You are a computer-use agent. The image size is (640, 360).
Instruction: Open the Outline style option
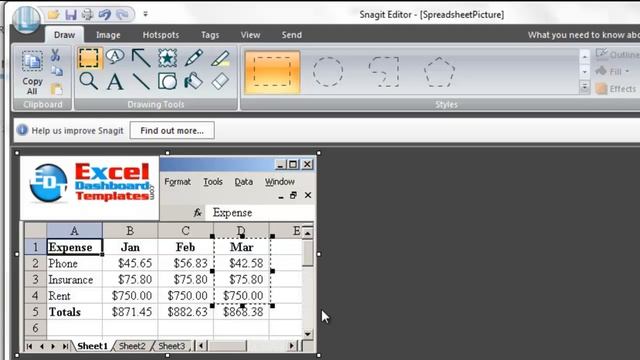coord(618,54)
